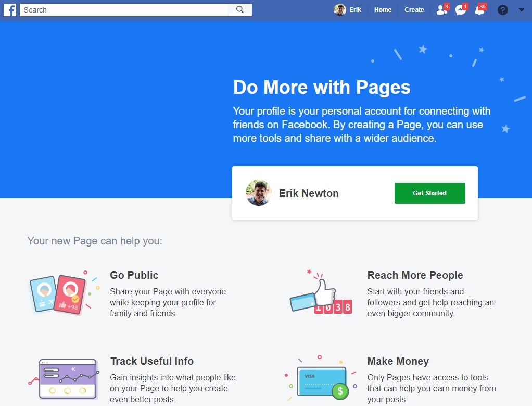Click the Erik Newton name text
The width and height of the screenshot is (532, 406).
pyautogui.click(x=308, y=193)
